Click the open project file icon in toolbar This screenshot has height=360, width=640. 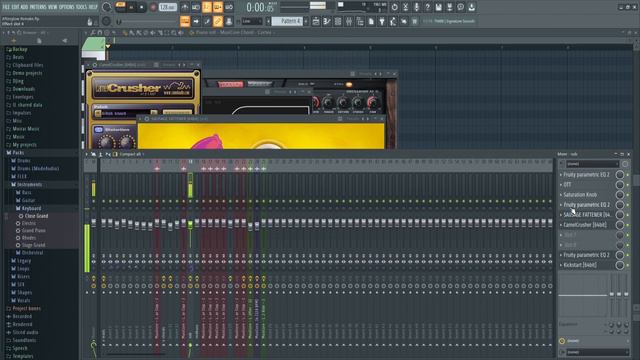[x=371, y=21]
